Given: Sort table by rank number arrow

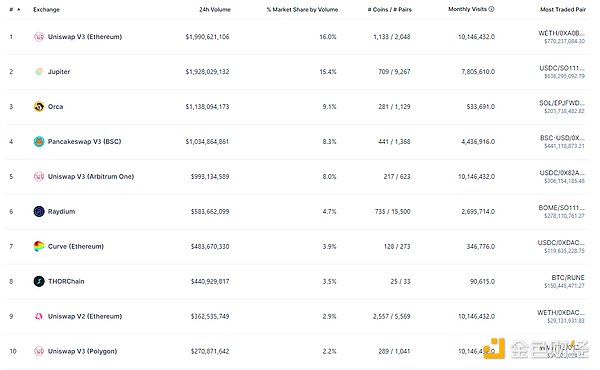Looking at the screenshot, I should (x=19, y=10).
